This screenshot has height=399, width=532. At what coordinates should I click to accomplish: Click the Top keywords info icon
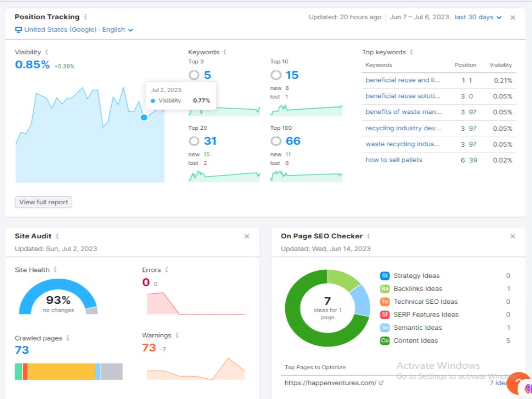411,52
